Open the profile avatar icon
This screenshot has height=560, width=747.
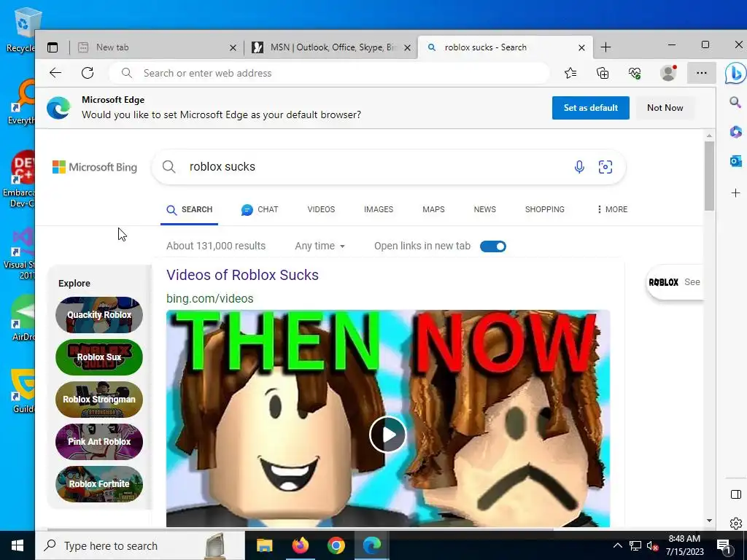tap(668, 73)
